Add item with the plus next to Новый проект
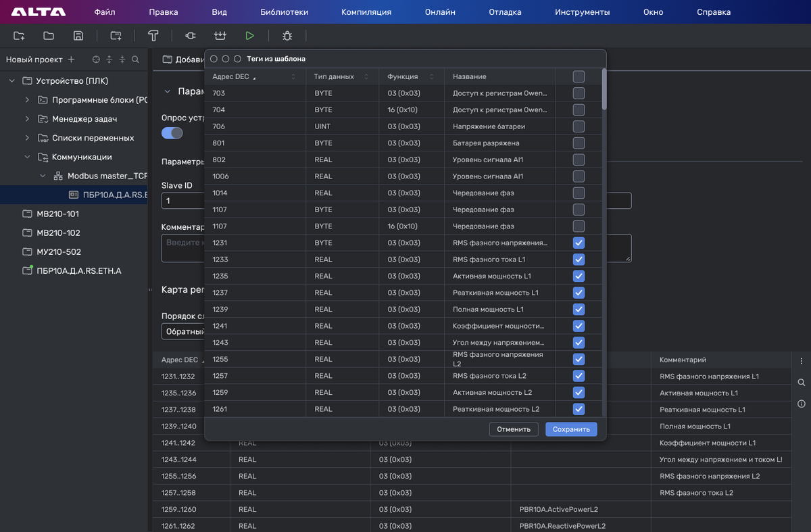Screen dimensions: 811x532 72,59
